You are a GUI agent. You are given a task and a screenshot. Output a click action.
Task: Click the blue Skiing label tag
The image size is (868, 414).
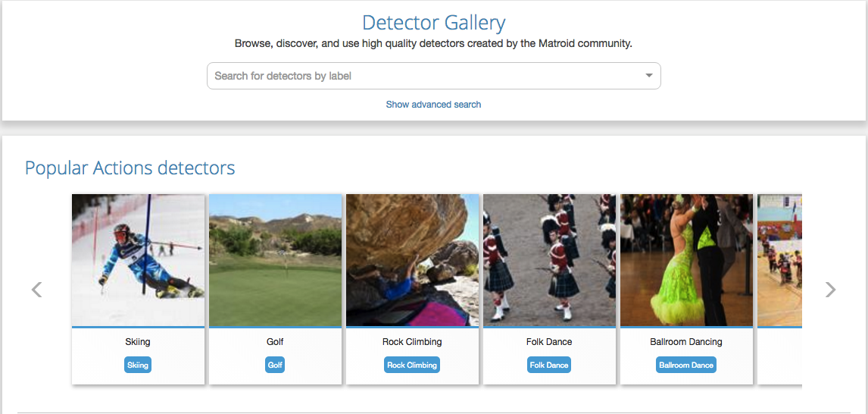coord(138,365)
